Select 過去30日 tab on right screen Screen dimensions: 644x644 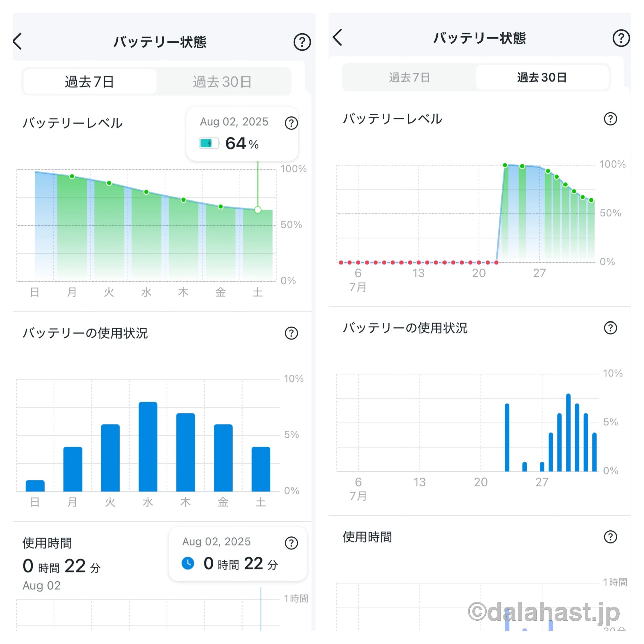[x=542, y=77]
